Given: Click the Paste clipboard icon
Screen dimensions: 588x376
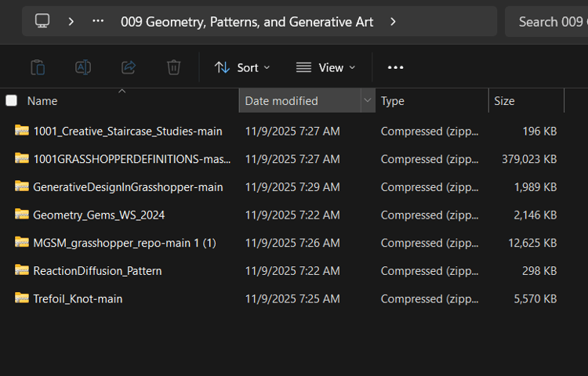Looking at the screenshot, I should (x=38, y=67).
